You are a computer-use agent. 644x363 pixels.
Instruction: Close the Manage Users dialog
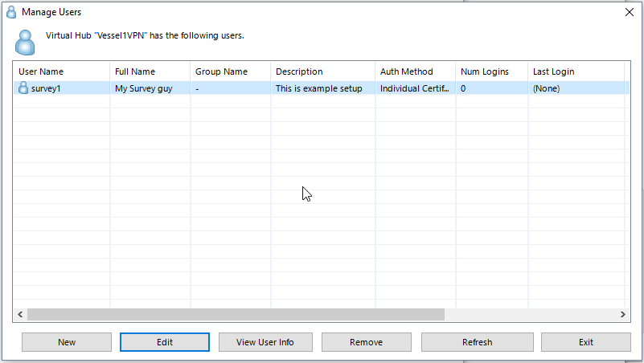[630, 12]
